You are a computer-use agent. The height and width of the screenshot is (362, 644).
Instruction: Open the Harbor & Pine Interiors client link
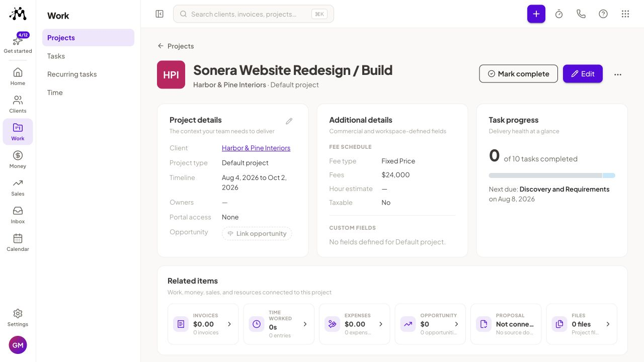tap(256, 148)
